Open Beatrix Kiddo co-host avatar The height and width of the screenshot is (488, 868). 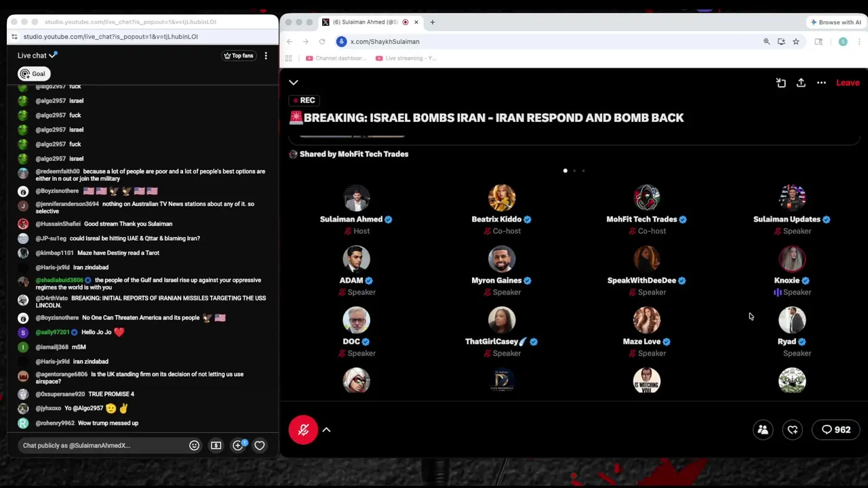click(x=502, y=198)
